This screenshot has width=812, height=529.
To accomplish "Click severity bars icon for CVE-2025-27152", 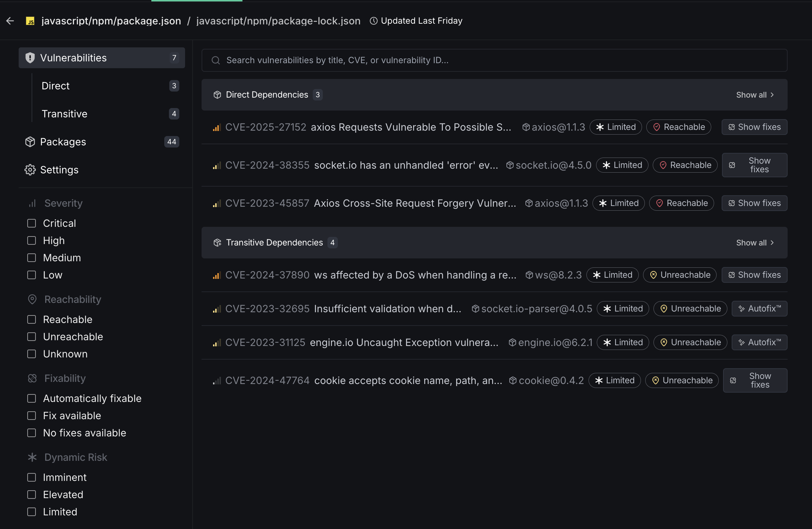I will pyautogui.click(x=217, y=127).
